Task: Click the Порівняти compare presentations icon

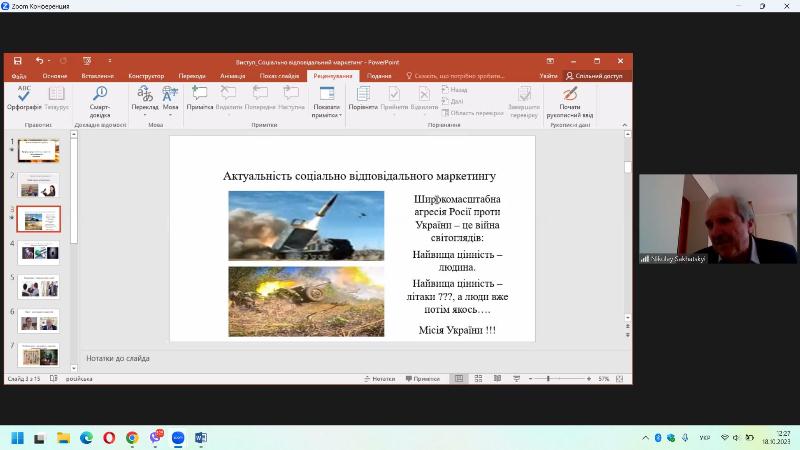Action: click(x=363, y=98)
